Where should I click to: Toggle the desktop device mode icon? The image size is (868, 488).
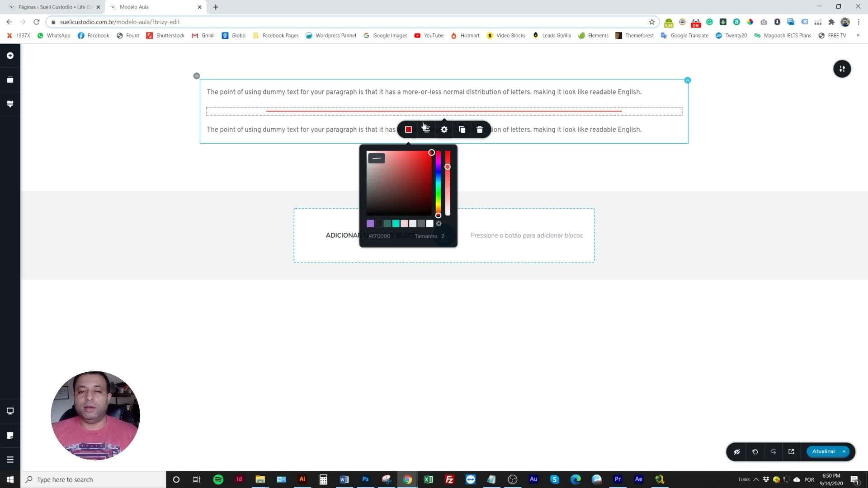pyautogui.click(x=10, y=411)
